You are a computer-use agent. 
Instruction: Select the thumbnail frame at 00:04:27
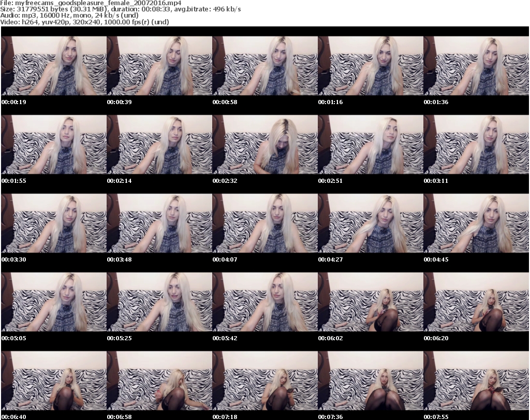[371, 223]
